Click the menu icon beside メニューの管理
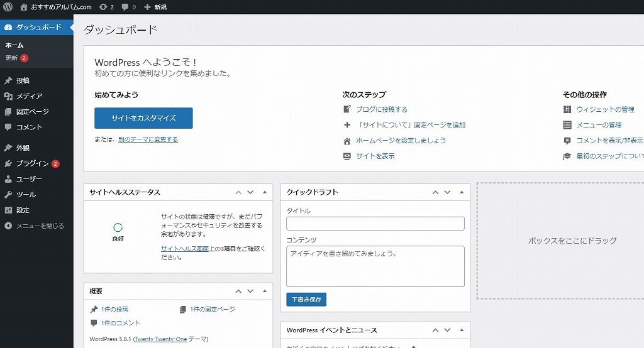The width and height of the screenshot is (644, 348). 567,125
